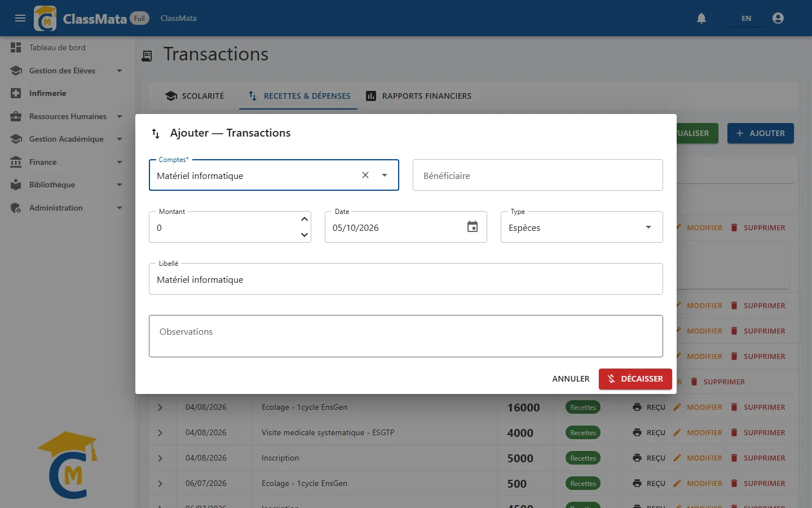Clear the Comptes selection
The image size is (812, 508).
(365, 175)
